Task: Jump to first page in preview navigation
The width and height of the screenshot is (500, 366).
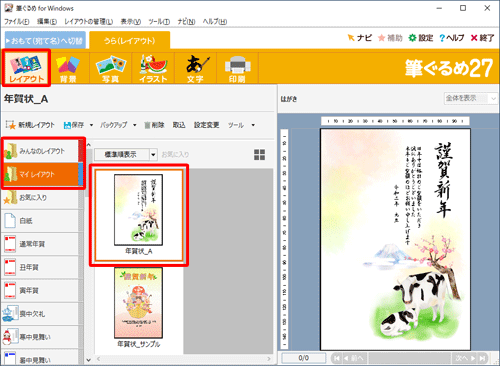Action: tap(337, 358)
